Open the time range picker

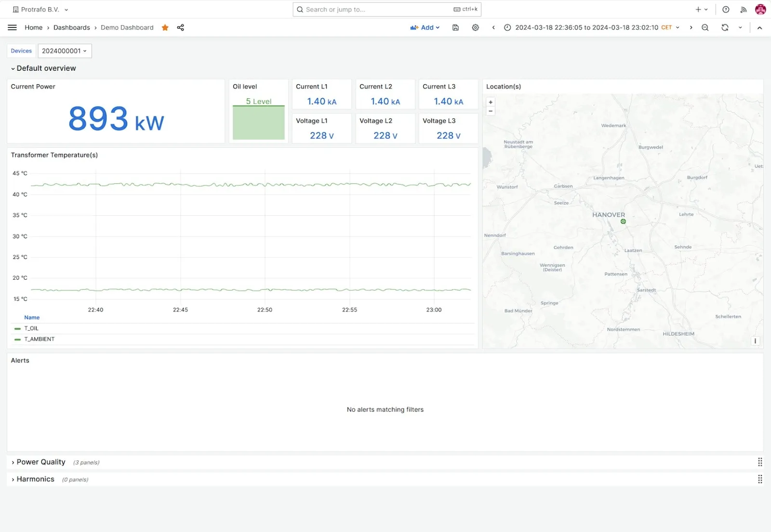[591, 27]
